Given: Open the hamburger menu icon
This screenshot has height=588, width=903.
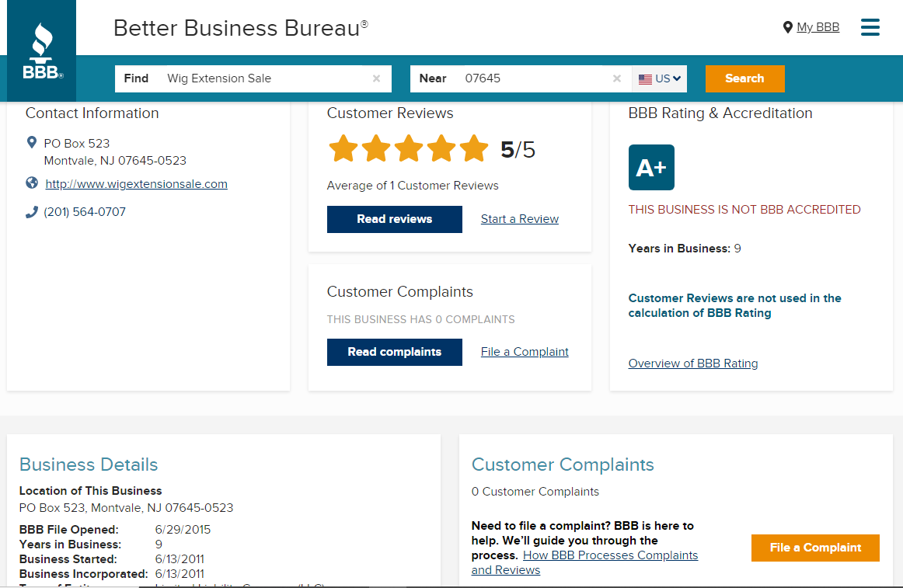Looking at the screenshot, I should pyautogui.click(x=870, y=27).
